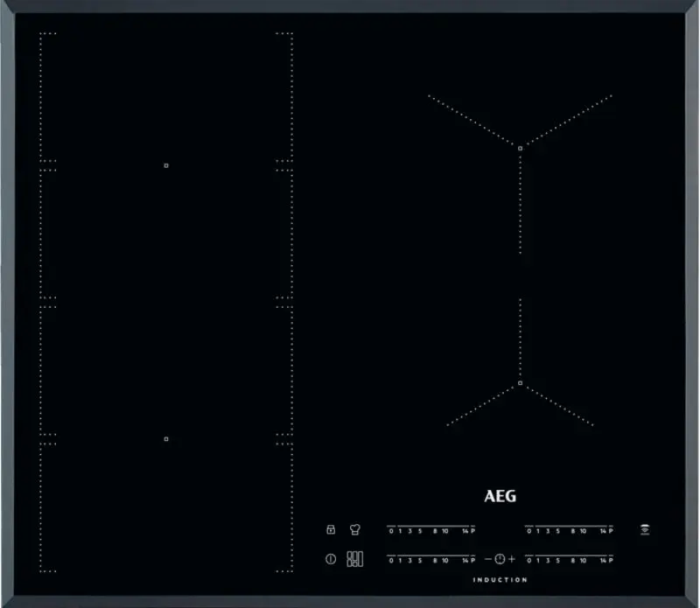Tap the lower-left flex zone center marker
The width and height of the screenshot is (700, 608).
pyautogui.click(x=166, y=439)
